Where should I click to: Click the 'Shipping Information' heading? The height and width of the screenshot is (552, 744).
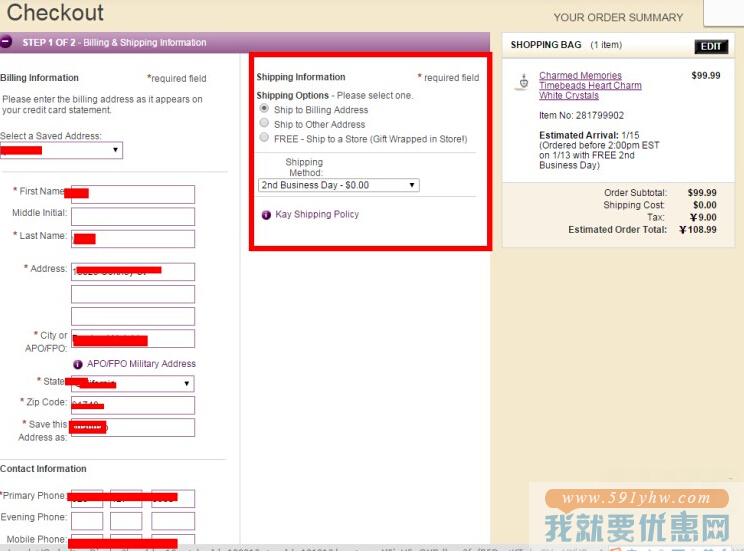(x=301, y=77)
